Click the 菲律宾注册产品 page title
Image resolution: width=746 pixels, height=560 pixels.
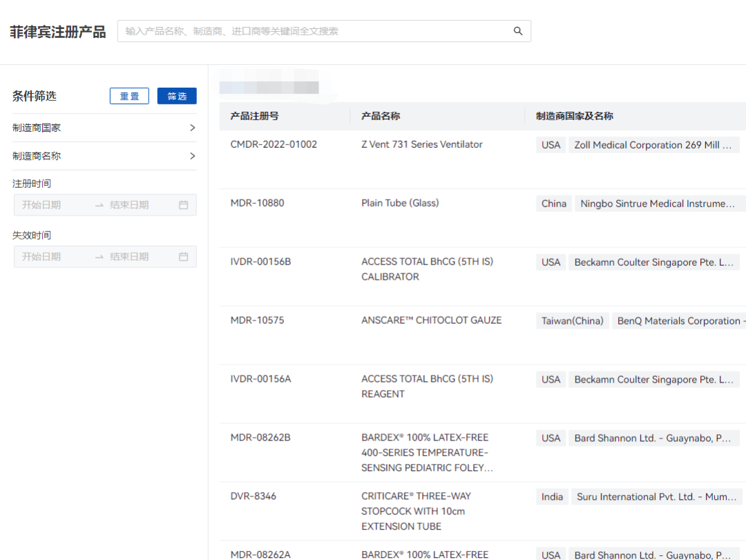[57, 32]
